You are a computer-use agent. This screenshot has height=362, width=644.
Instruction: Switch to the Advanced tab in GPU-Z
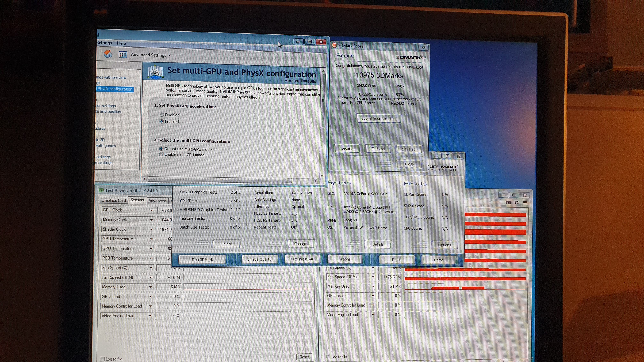coord(157,201)
